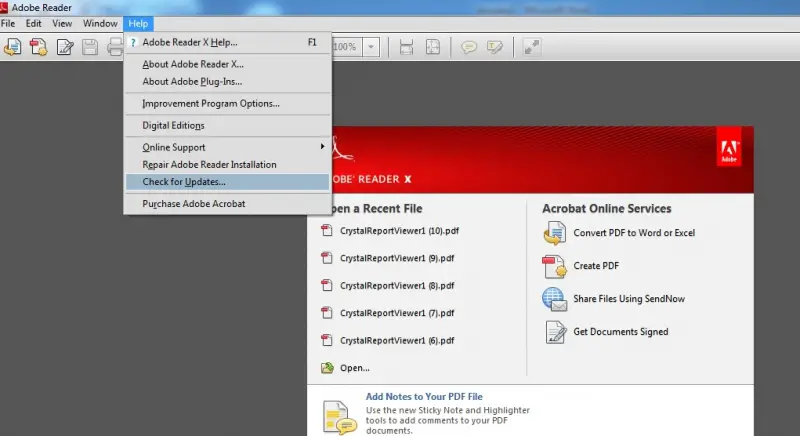Click the Open file toolbar icon
Viewport: 800px width, 436px height.
click(13, 47)
